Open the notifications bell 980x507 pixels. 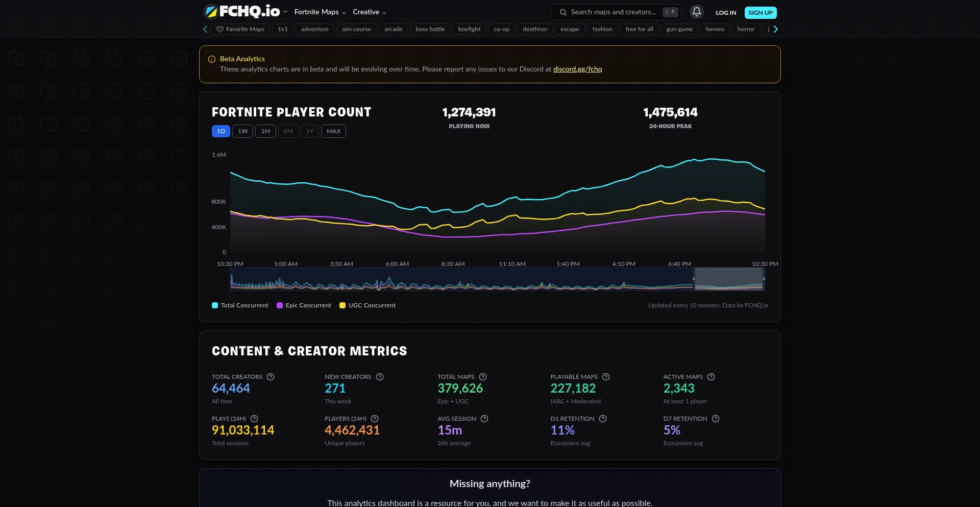click(696, 12)
